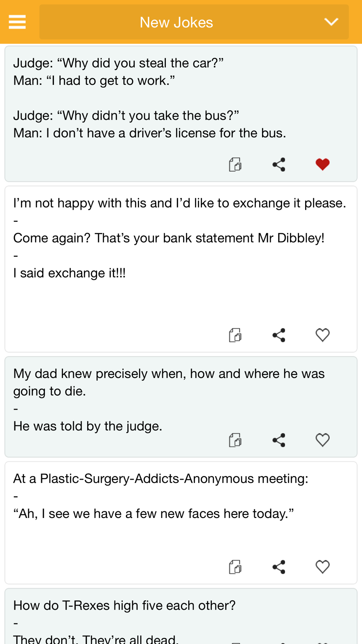Image resolution: width=362 pixels, height=644 pixels.
Task: Tap the 'new faces here today' punchline
Action: [153, 514]
